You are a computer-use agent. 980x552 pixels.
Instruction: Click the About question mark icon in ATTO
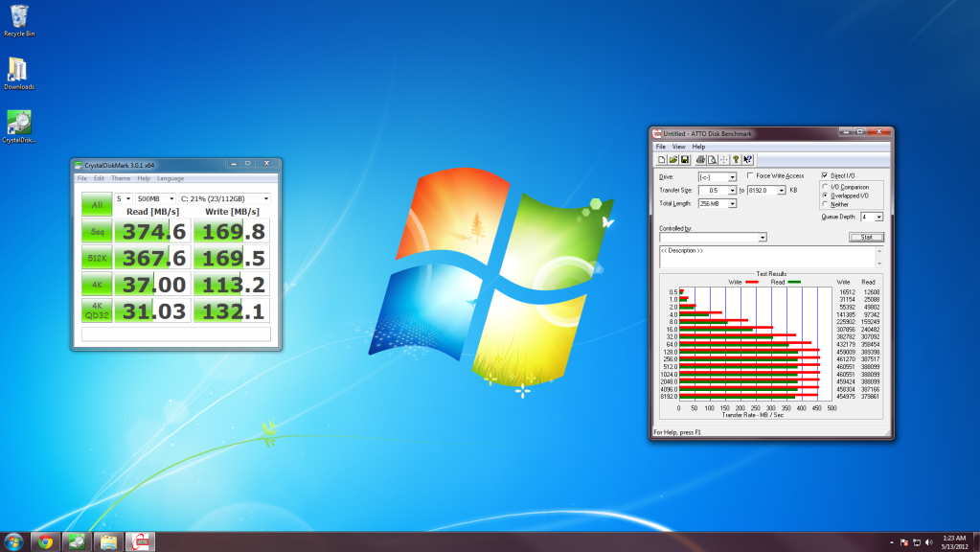[x=736, y=160]
